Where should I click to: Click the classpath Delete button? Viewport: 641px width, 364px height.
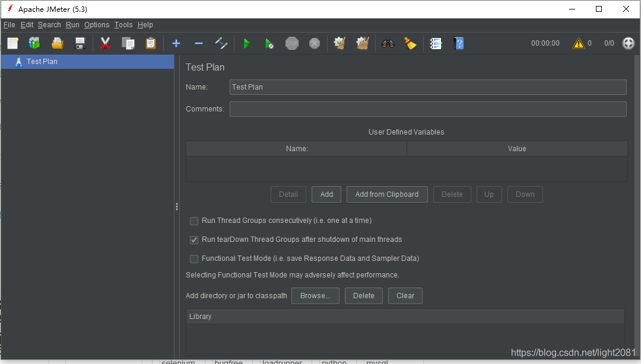point(363,296)
